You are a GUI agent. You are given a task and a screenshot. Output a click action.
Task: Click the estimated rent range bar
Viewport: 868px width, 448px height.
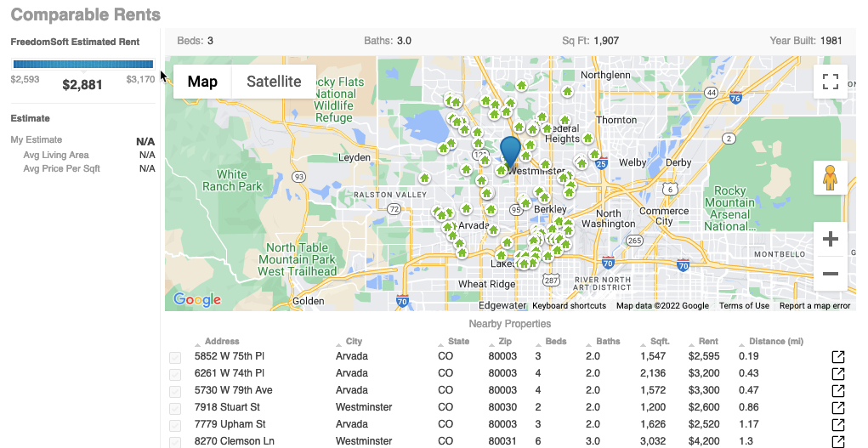pyautogui.click(x=82, y=64)
